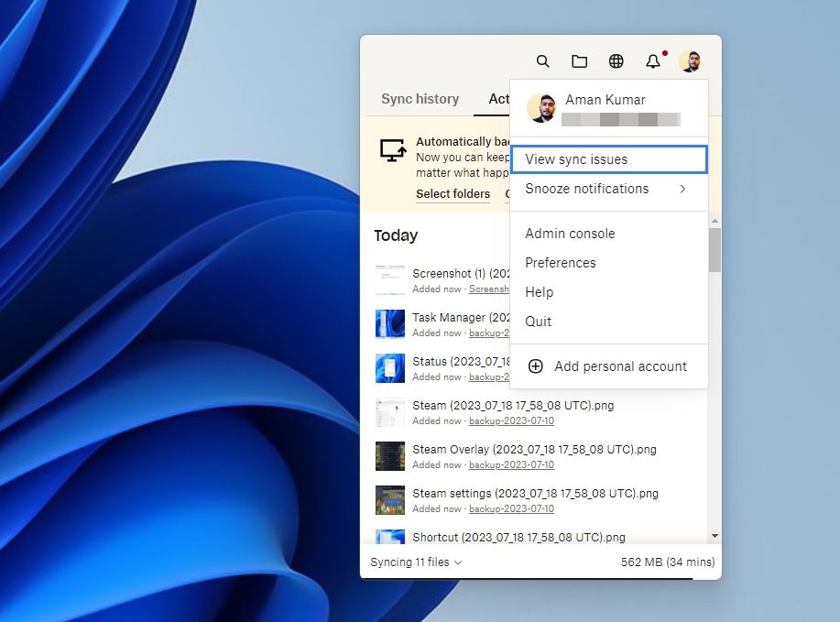
Task: Open Preferences from the account menu
Action: point(560,262)
